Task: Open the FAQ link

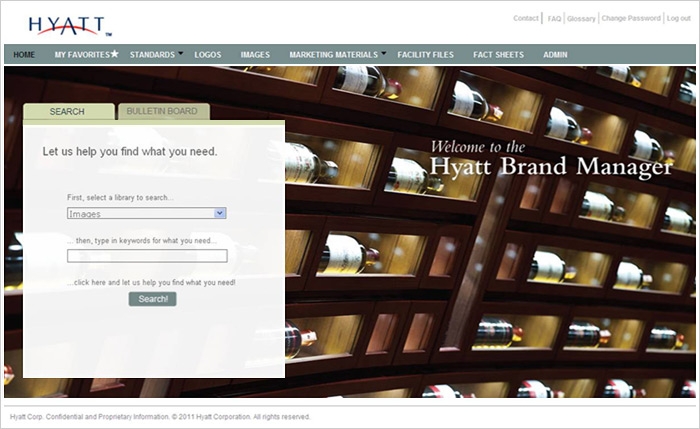Action: pyautogui.click(x=554, y=19)
